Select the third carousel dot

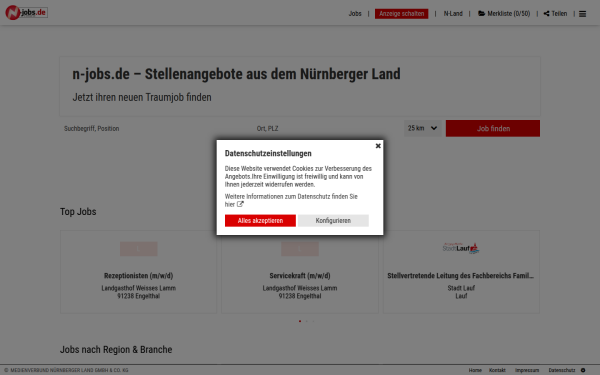pos(313,321)
